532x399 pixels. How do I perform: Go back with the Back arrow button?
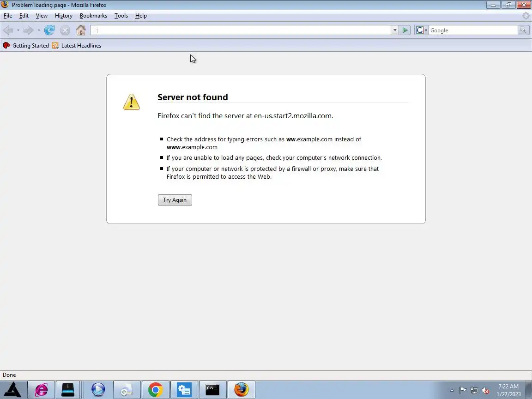coord(8,30)
